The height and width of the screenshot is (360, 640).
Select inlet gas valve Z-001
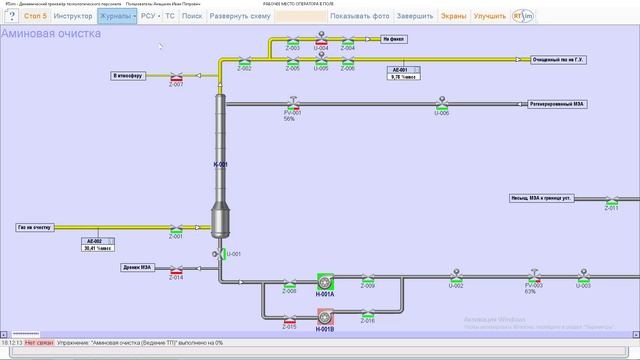coord(176,229)
